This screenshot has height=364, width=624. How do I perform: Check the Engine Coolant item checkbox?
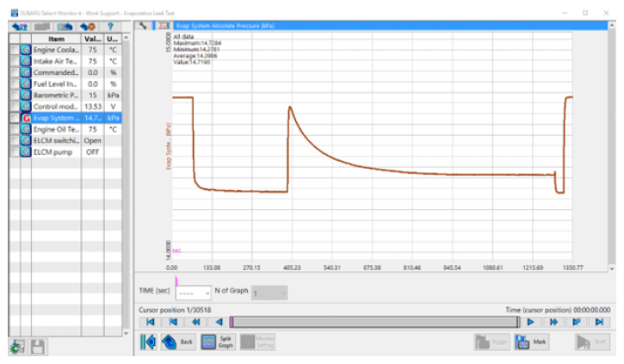14,50
